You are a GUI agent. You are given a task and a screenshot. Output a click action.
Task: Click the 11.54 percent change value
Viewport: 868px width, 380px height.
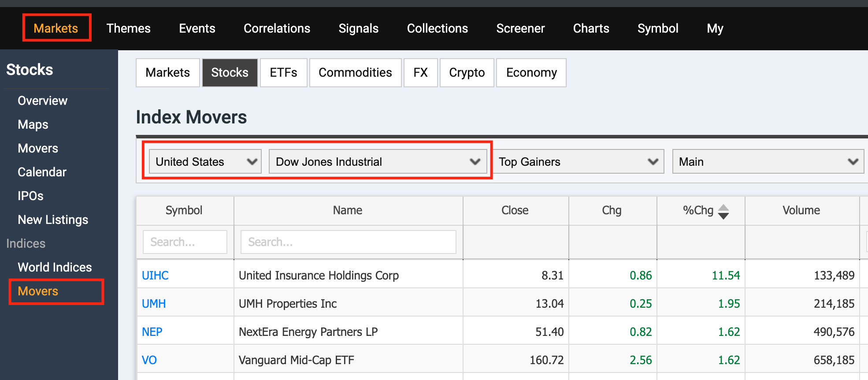click(x=726, y=276)
